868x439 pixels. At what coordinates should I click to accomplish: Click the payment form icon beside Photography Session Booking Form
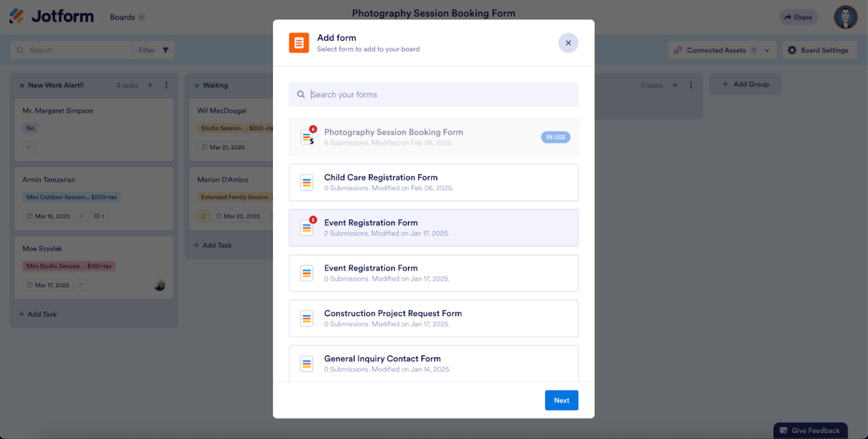pyautogui.click(x=307, y=137)
